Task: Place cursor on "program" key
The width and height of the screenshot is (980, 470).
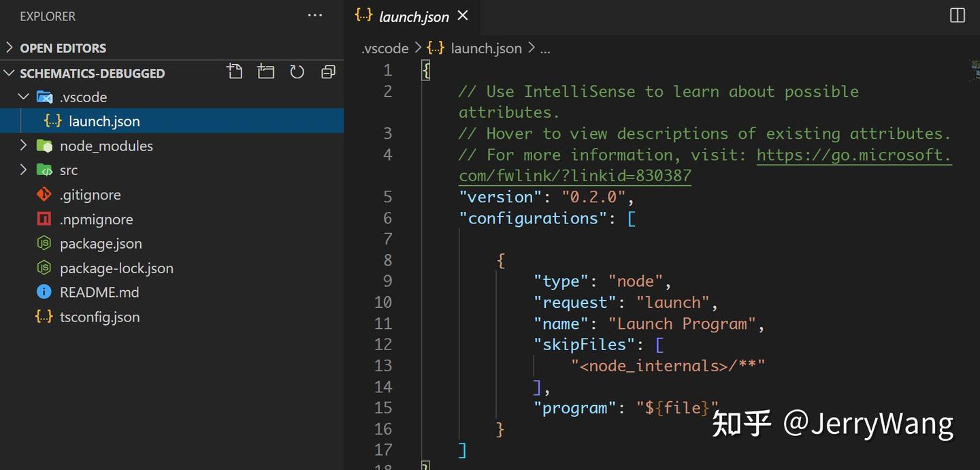Action: click(x=575, y=408)
